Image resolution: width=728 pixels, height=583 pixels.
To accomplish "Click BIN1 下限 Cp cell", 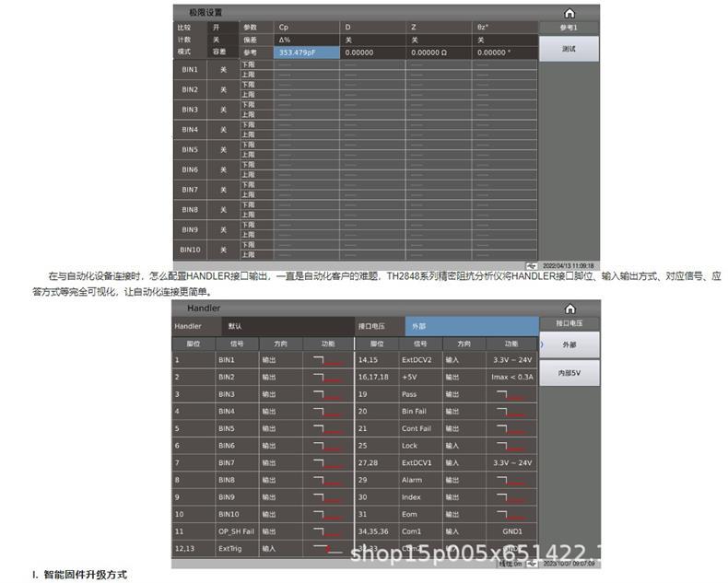I will [x=307, y=64].
